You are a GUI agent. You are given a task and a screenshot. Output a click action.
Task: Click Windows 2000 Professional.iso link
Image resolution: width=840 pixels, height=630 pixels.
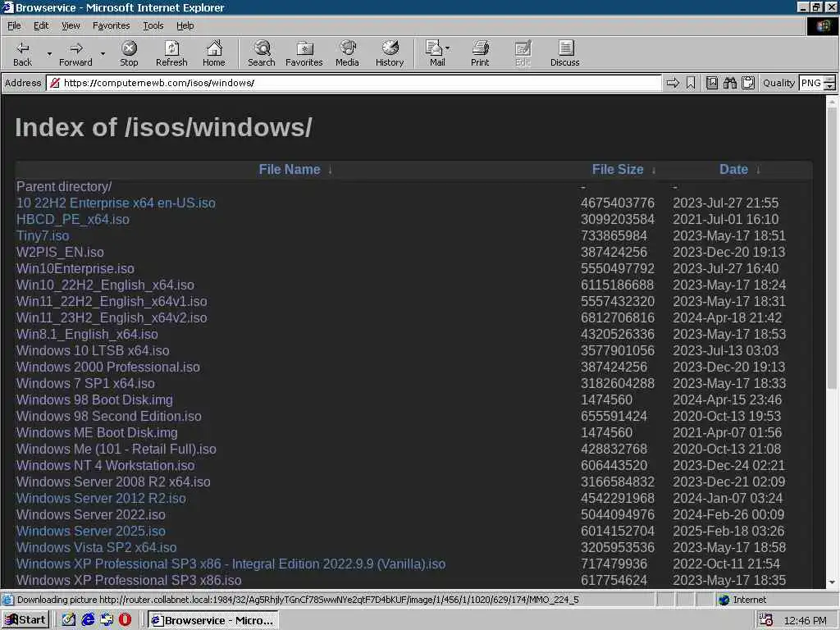click(x=107, y=367)
